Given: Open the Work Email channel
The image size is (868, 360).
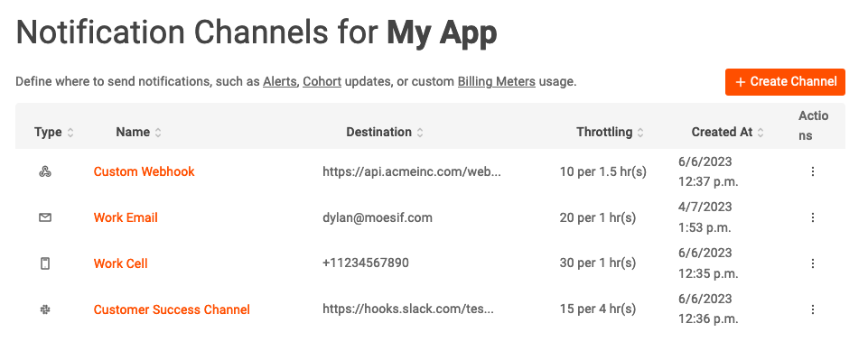Looking at the screenshot, I should pyautogui.click(x=126, y=217).
